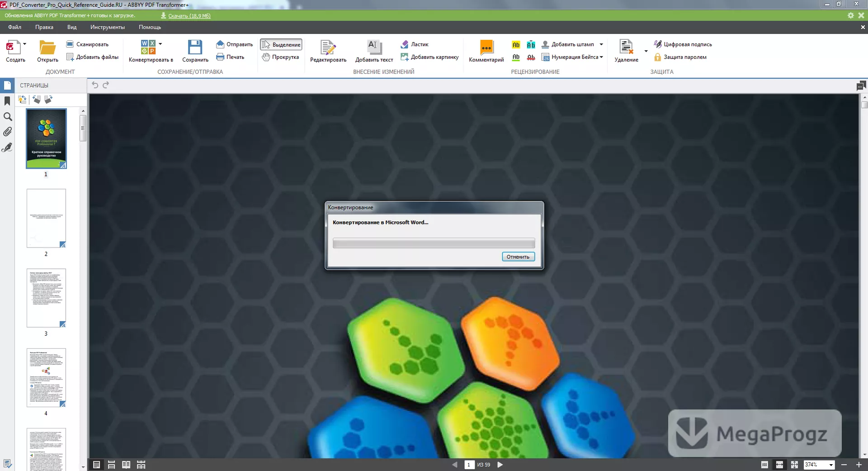Viewport: 868px width, 471px height.
Task: Click the Добавить текст icon
Action: [x=374, y=47]
